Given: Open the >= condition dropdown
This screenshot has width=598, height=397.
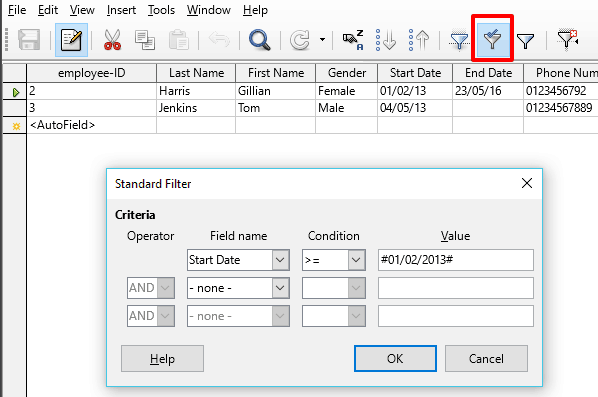Looking at the screenshot, I should click(x=356, y=260).
